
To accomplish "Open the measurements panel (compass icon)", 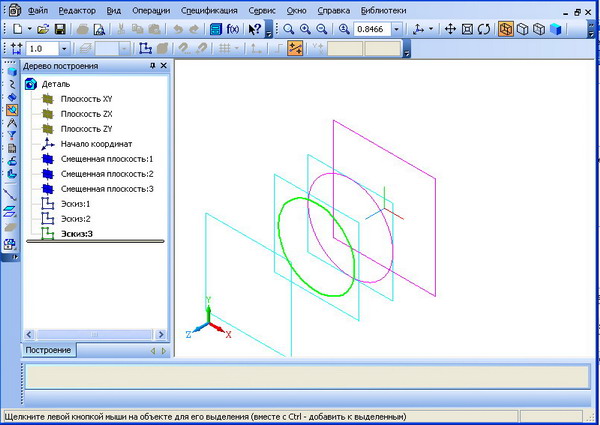I will (12, 123).
